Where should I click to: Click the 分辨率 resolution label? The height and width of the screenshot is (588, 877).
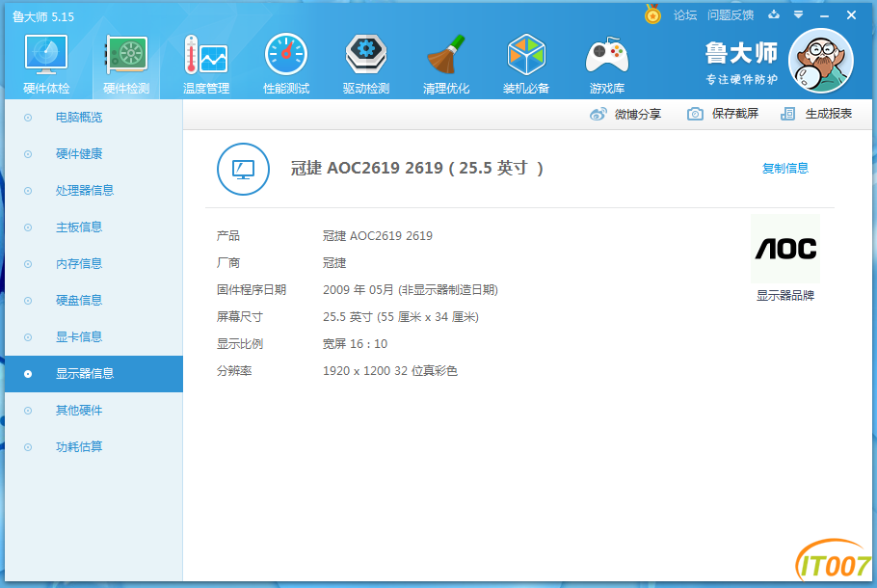[234, 371]
